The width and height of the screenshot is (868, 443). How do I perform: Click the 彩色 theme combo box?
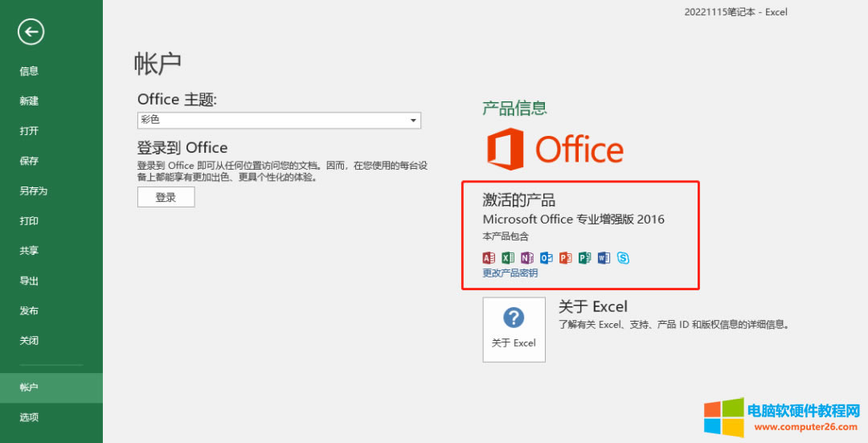tap(279, 120)
